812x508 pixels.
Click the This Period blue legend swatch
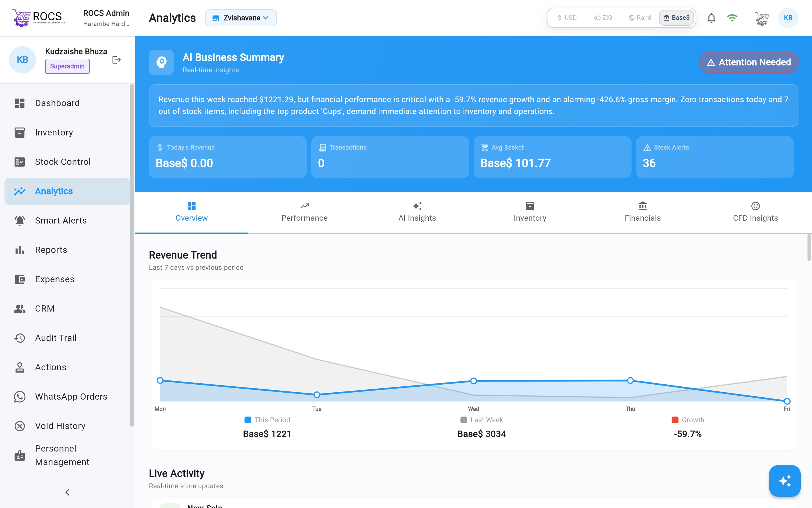coord(248,420)
